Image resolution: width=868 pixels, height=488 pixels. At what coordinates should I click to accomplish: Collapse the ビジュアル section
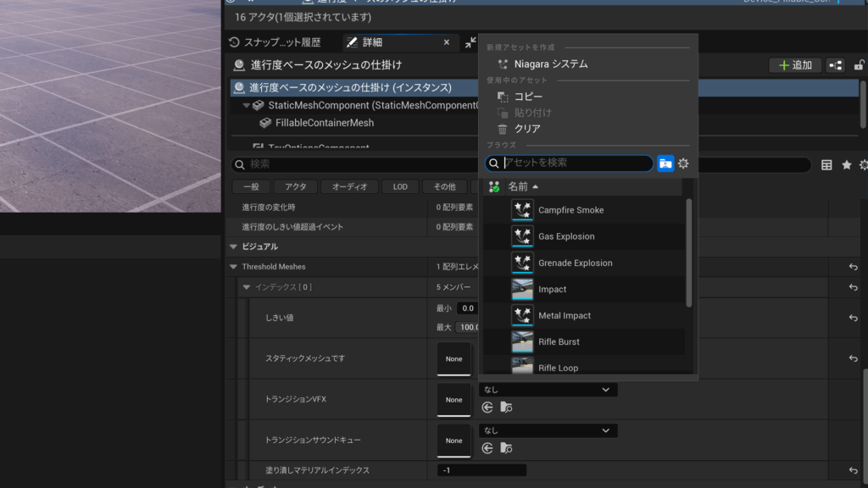pos(234,247)
